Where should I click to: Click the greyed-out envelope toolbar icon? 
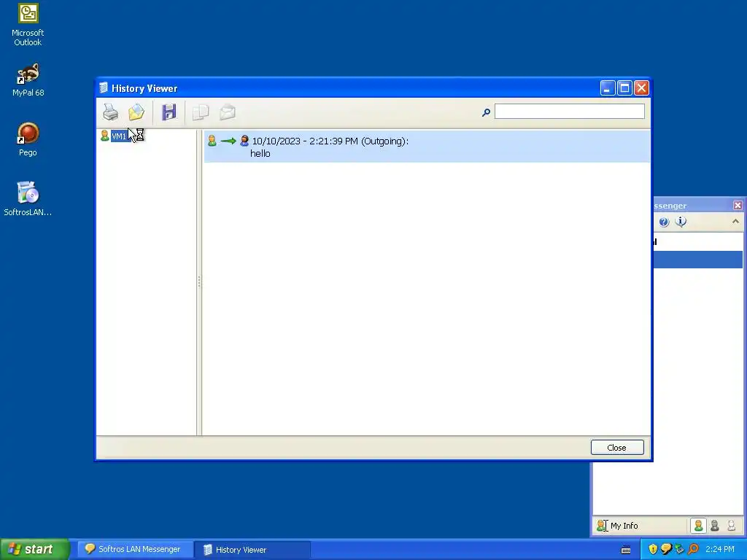tap(228, 112)
